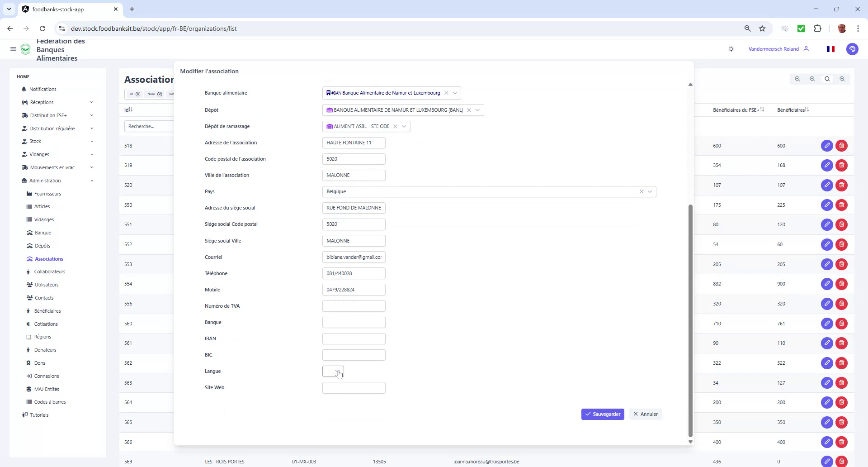This screenshot has width=868, height=467.
Task: Remove the Id filter chip
Action: point(138,94)
